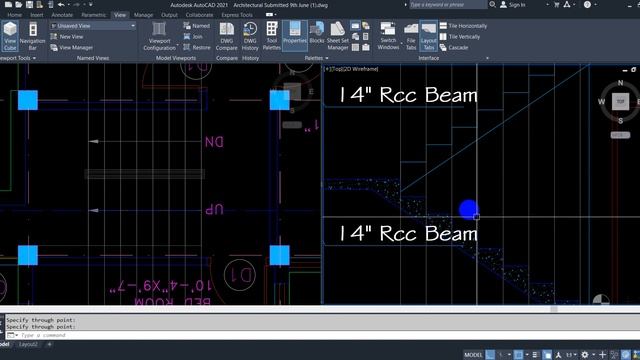Switch to the Manage ribbon tab

(143, 15)
